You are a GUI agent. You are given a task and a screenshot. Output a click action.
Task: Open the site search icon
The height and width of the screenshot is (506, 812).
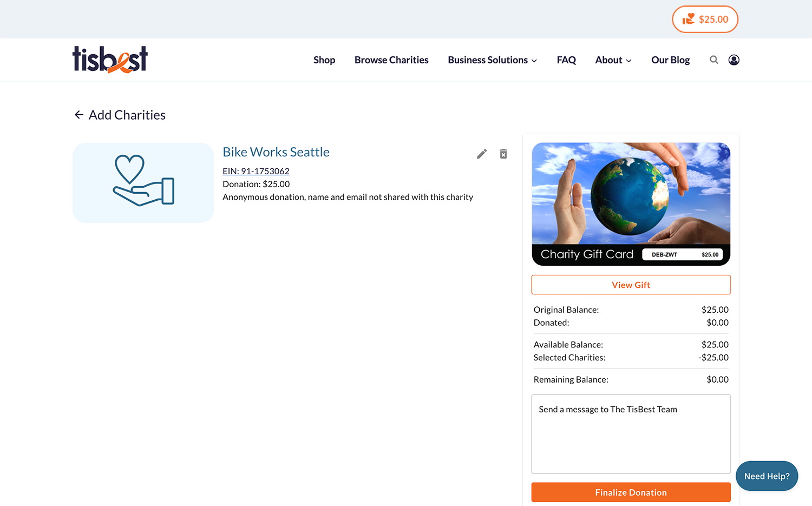point(714,60)
